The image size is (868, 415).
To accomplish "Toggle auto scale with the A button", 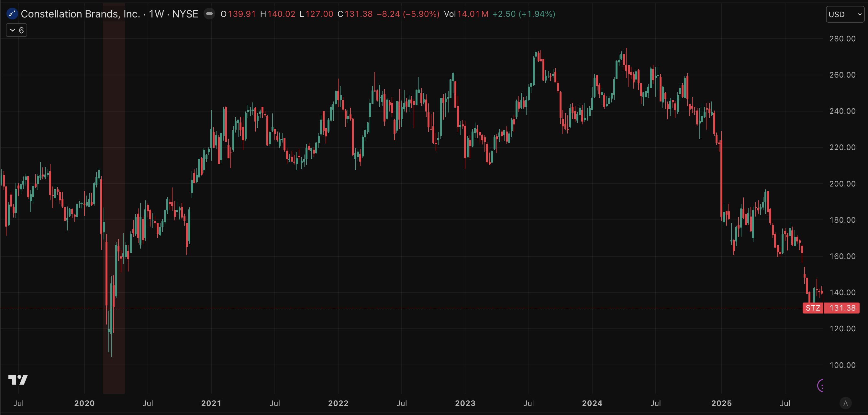I will coord(845,403).
